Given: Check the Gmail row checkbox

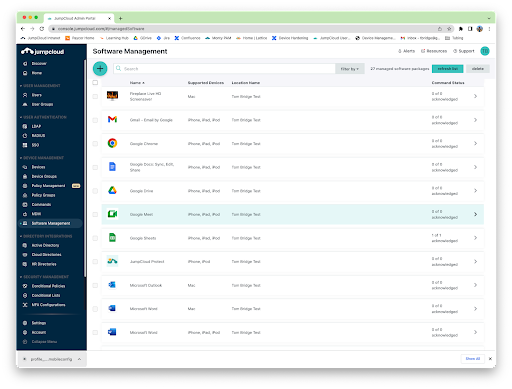Looking at the screenshot, I should pos(95,120).
